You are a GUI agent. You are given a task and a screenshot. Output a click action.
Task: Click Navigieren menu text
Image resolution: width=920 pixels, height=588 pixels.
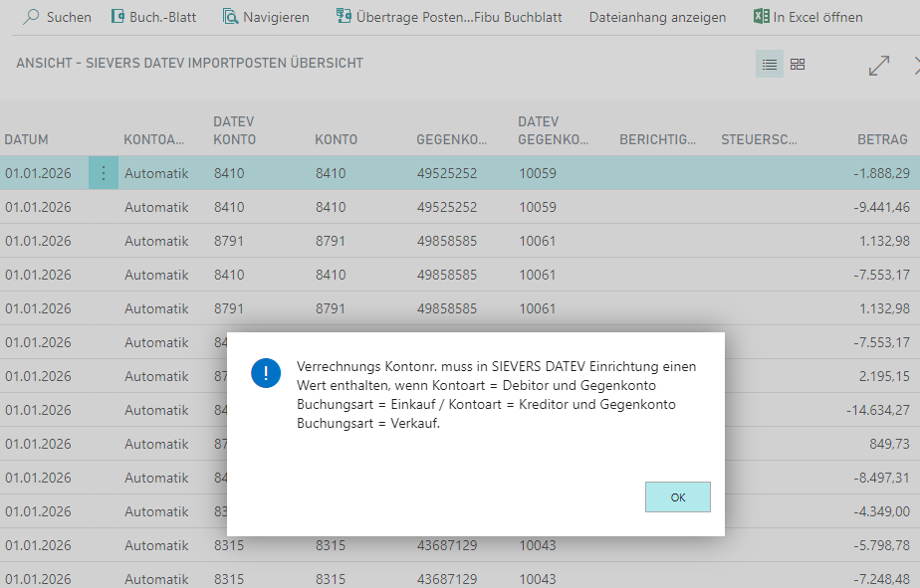tap(276, 17)
